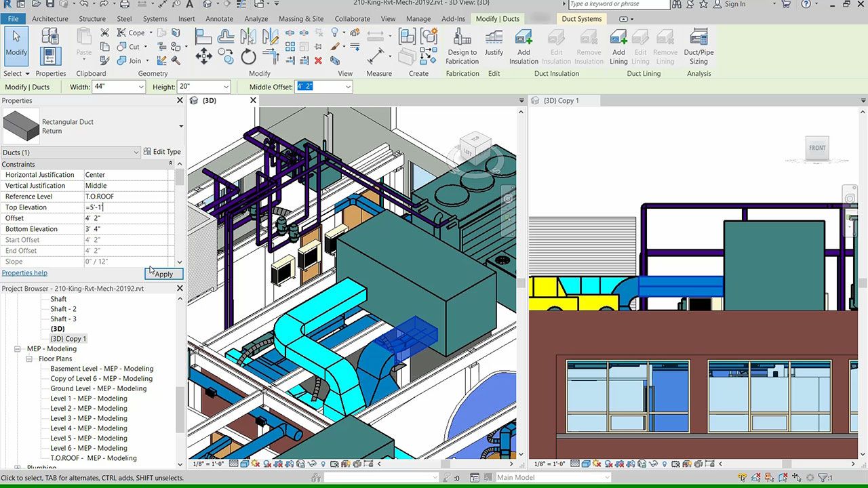Screen dimensions: 868x488
Task: Click the red Delete X icon
Action: (x=318, y=60)
